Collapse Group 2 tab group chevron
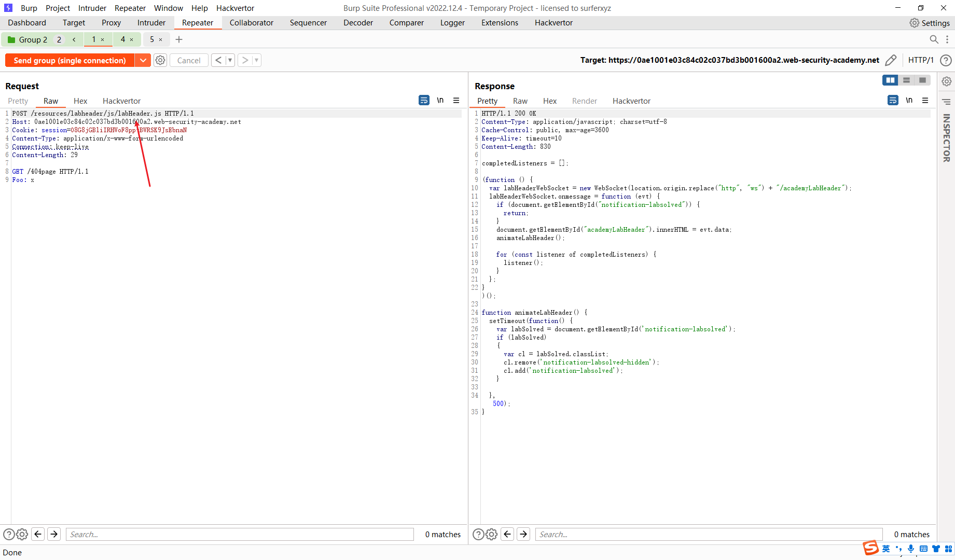The width and height of the screenshot is (955, 560). coord(74,39)
